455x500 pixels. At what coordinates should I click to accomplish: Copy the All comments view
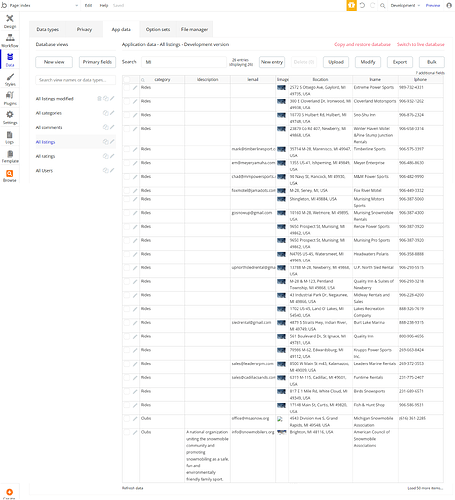click(x=106, y=127)
